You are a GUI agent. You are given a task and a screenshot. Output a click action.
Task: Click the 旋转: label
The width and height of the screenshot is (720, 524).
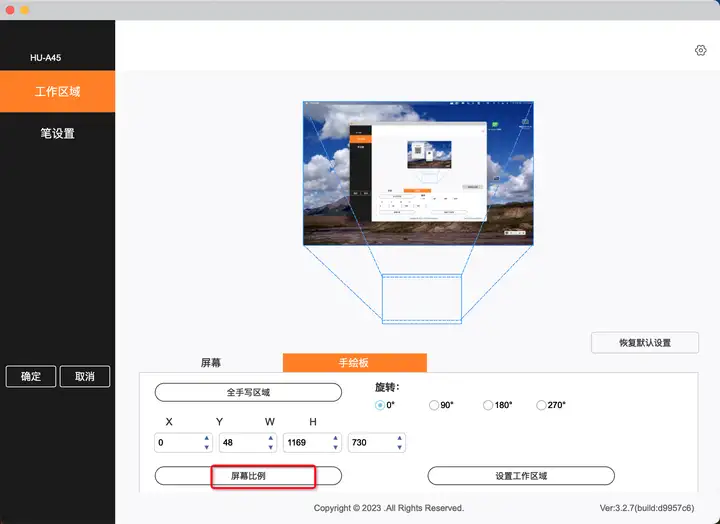pos(387,387)
